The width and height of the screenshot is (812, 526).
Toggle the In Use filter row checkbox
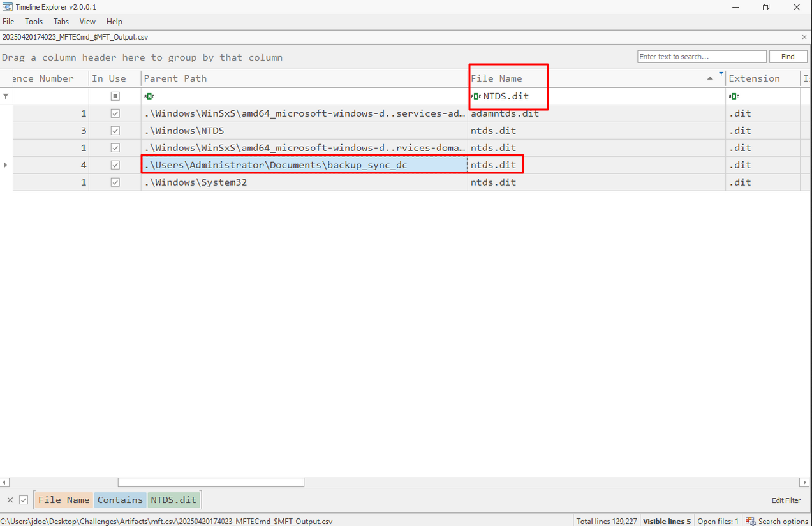tap(115, 96)
